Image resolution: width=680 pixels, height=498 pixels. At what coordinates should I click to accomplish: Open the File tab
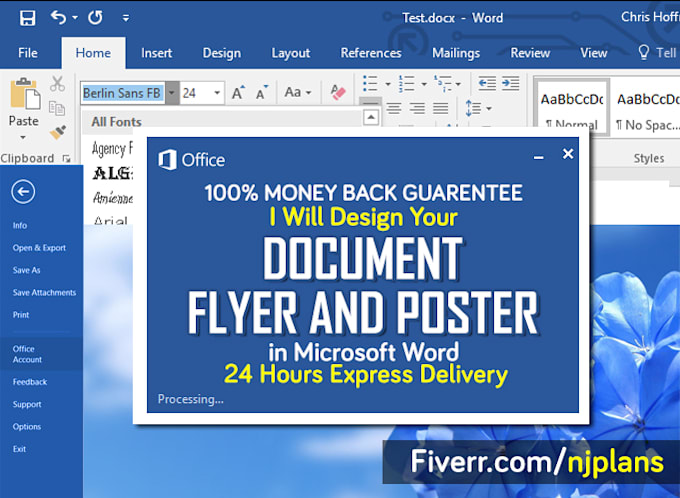[28, 53]
